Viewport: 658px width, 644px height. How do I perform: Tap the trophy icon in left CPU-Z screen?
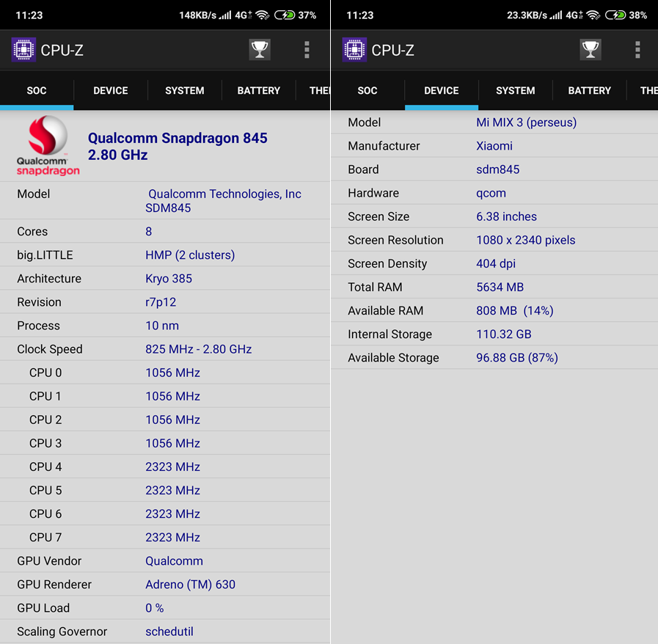[x=260, y=50]
